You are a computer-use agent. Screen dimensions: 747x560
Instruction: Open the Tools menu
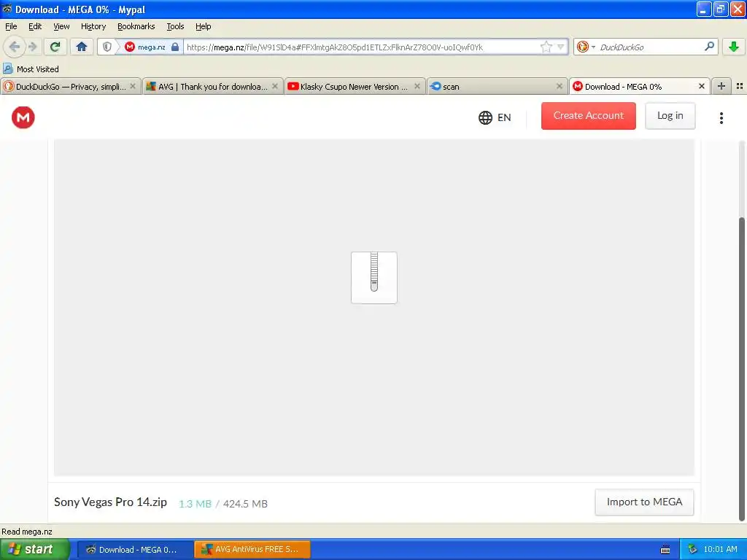pyautogui.click(x=175, y=26)
